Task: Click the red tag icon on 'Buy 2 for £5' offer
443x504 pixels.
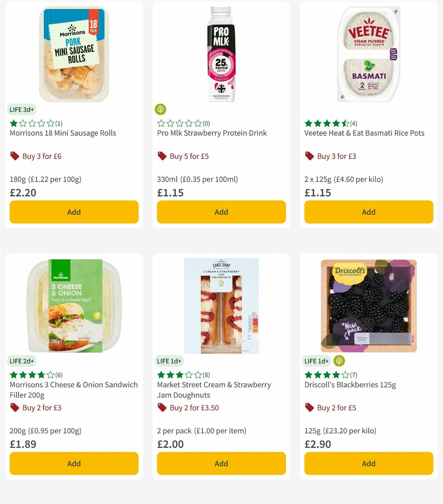Action: pos(309,408)
